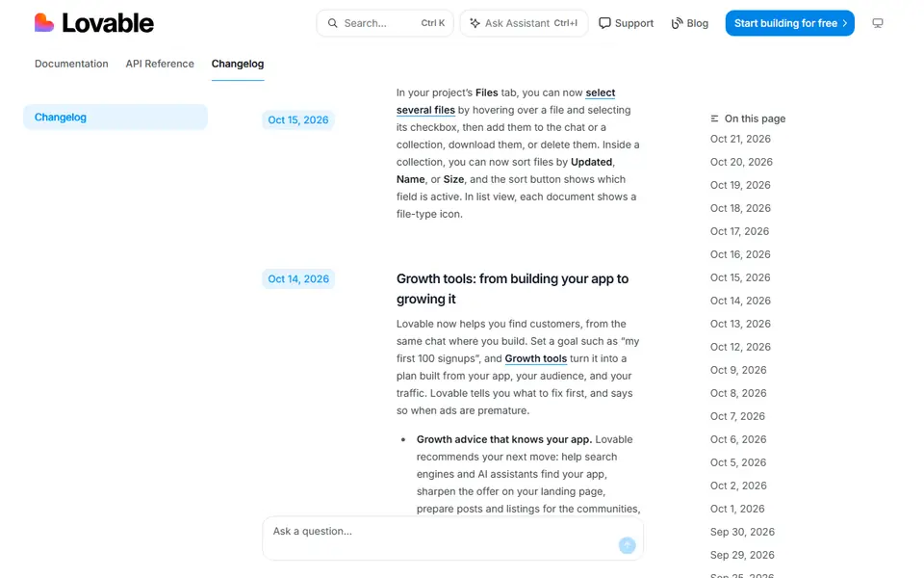Send question with the arrow button
Screen dimensions: 924x578
tap(627, 545)
